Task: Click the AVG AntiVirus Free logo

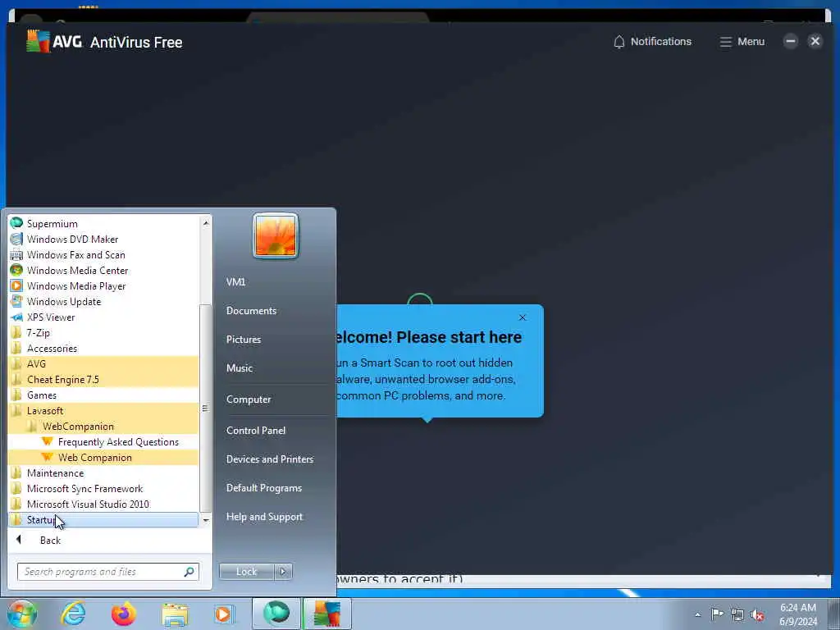Action: point(104,41)
